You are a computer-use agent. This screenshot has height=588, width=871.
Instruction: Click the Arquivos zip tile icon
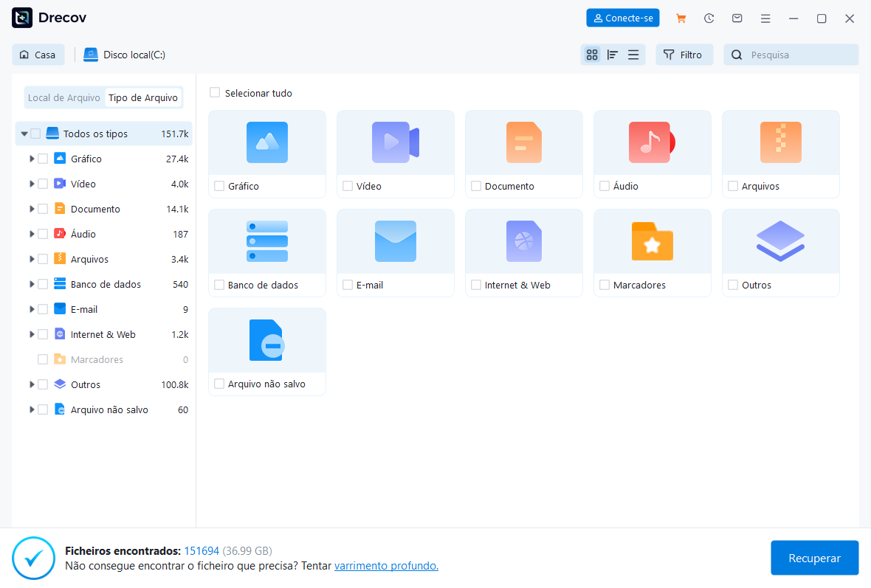click(x=780, y=142)
